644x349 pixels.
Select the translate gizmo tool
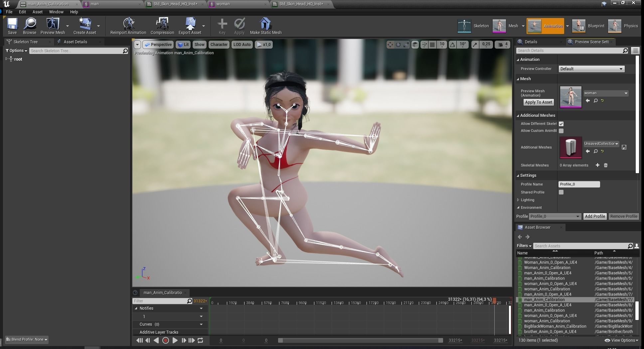(x=390, y=45)
